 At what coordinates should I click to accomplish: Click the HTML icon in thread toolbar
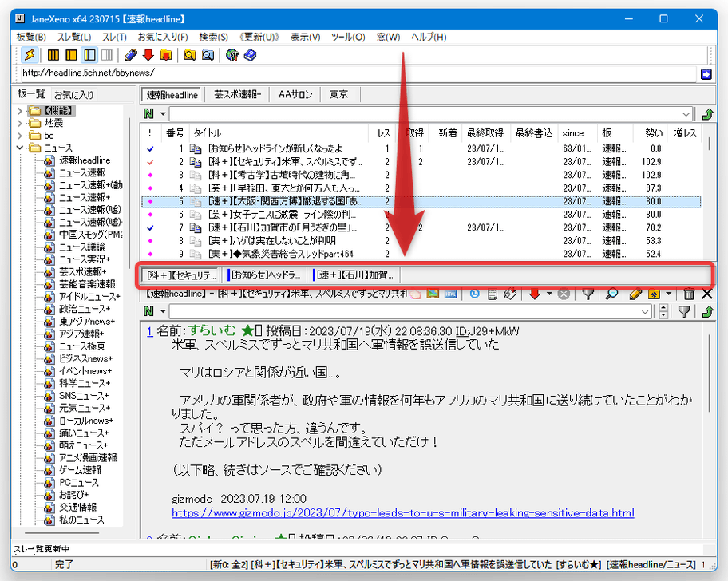(450, 294)
